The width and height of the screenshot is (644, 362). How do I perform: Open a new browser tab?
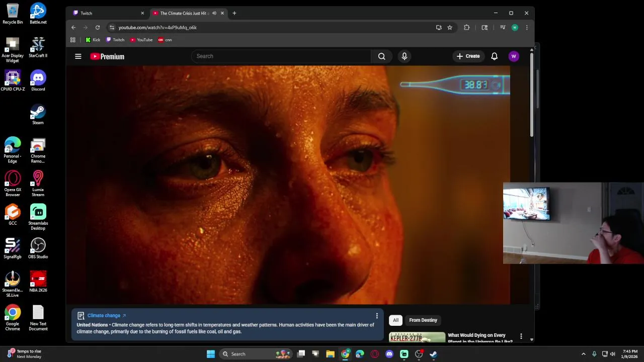point(234,13)
